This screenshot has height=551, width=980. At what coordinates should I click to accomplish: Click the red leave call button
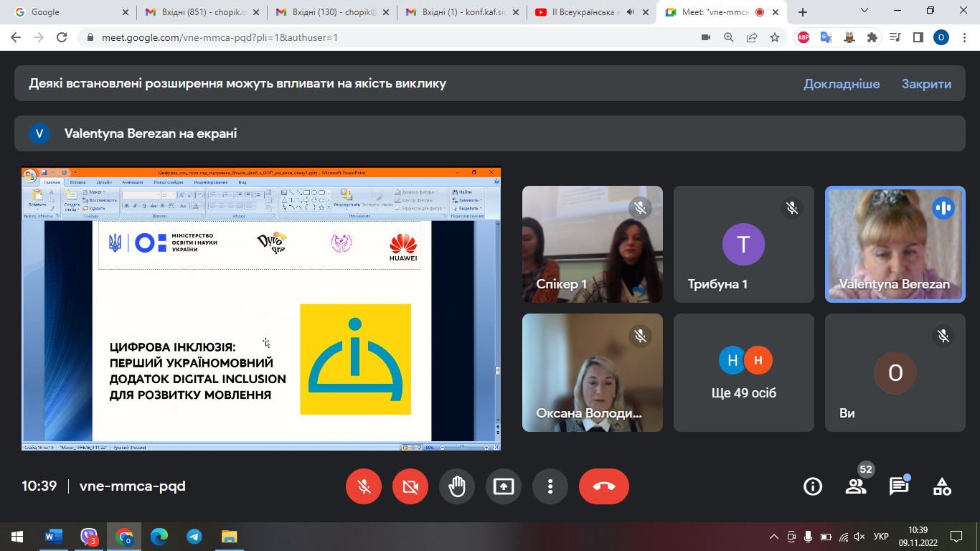coord(603,486)
